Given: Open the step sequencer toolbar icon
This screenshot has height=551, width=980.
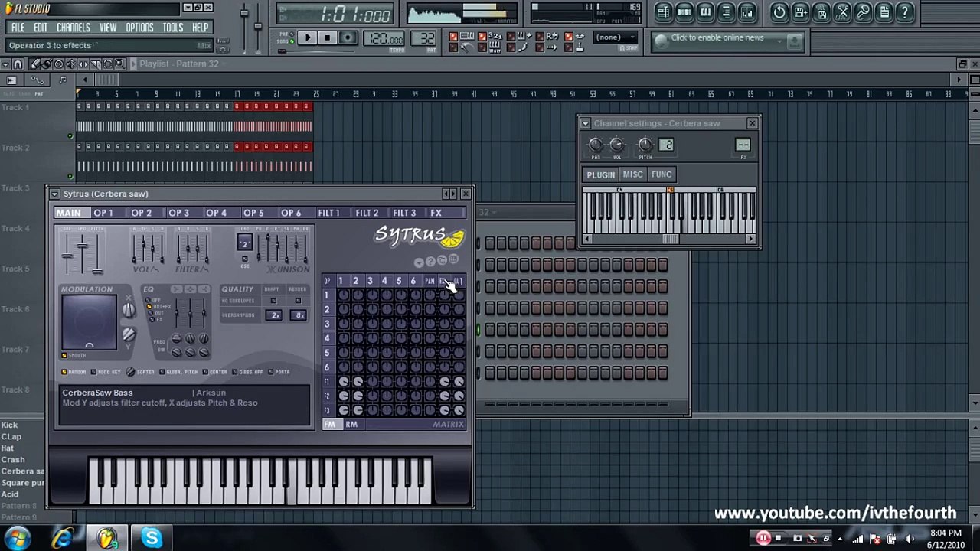Looking at the screenshot, I should 684,11.
